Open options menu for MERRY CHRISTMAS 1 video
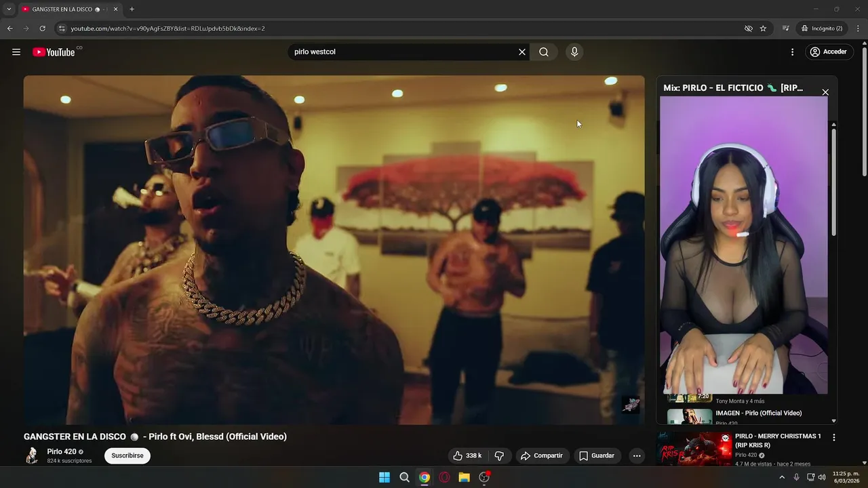868x488 pixels. (834, 438)
